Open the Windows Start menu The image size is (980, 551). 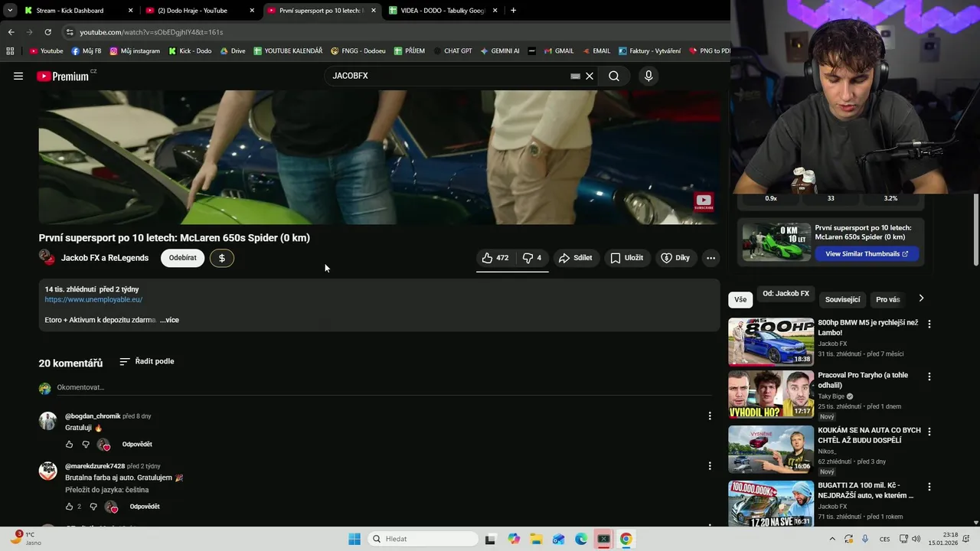point(354,539)
